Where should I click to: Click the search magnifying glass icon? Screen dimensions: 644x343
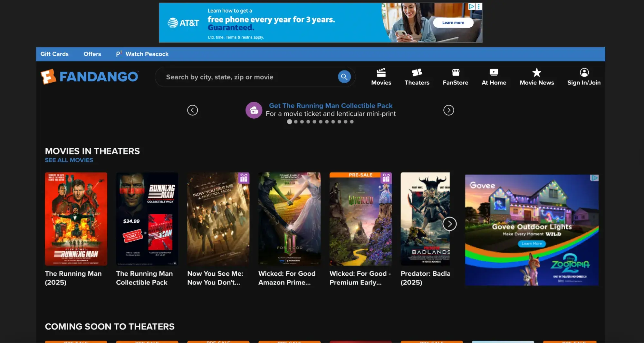point(343,77)
